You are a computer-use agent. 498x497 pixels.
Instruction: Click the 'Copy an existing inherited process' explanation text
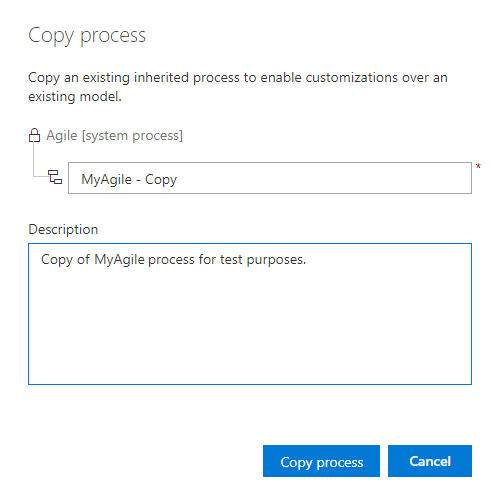(x=238, y=87)
